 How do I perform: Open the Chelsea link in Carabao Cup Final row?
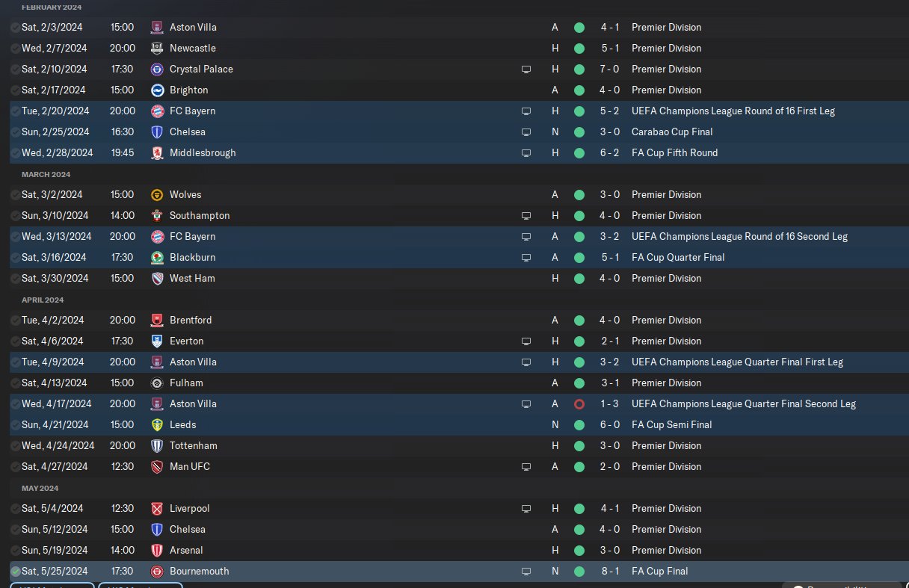coord(188,131)
